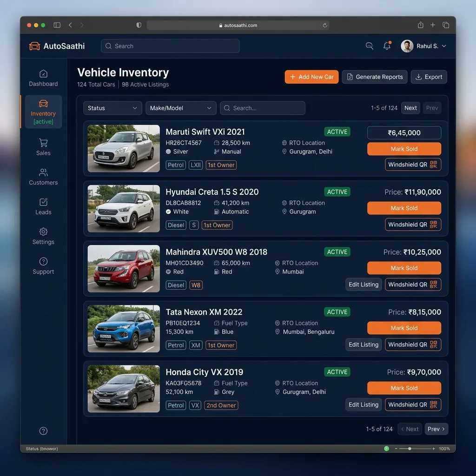
Task: Click ACTIVE badge on Tata Nexon
Action: (x=337, y=312)
